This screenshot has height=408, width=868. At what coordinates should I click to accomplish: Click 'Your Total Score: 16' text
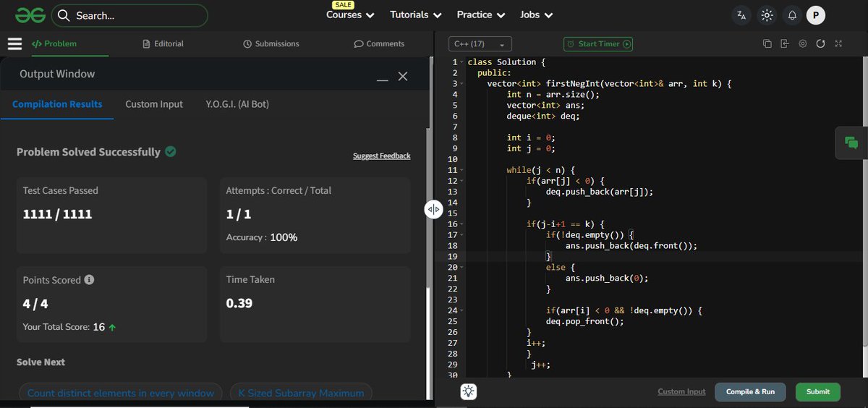(64, 327)
